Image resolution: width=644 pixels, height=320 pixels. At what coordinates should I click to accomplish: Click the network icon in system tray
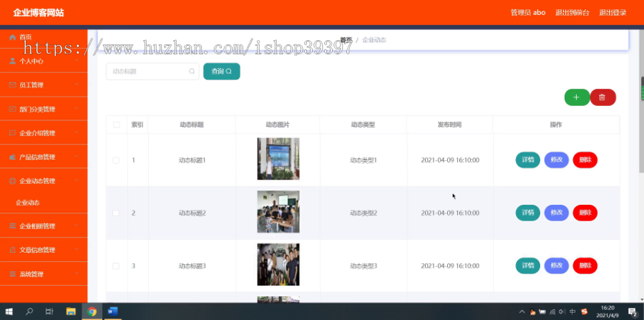pos(553,312)
